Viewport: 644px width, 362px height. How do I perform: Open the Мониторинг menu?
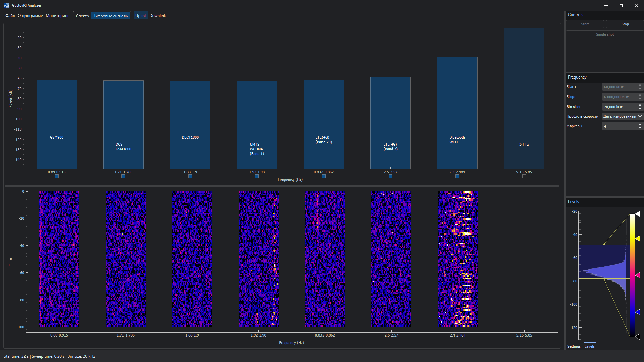[x=57, y=16]
